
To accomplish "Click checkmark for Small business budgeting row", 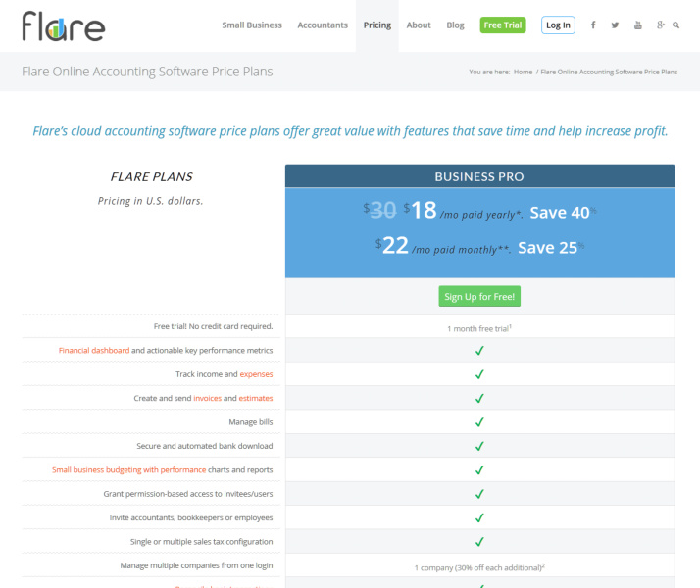I will click(x=479, y=469).
